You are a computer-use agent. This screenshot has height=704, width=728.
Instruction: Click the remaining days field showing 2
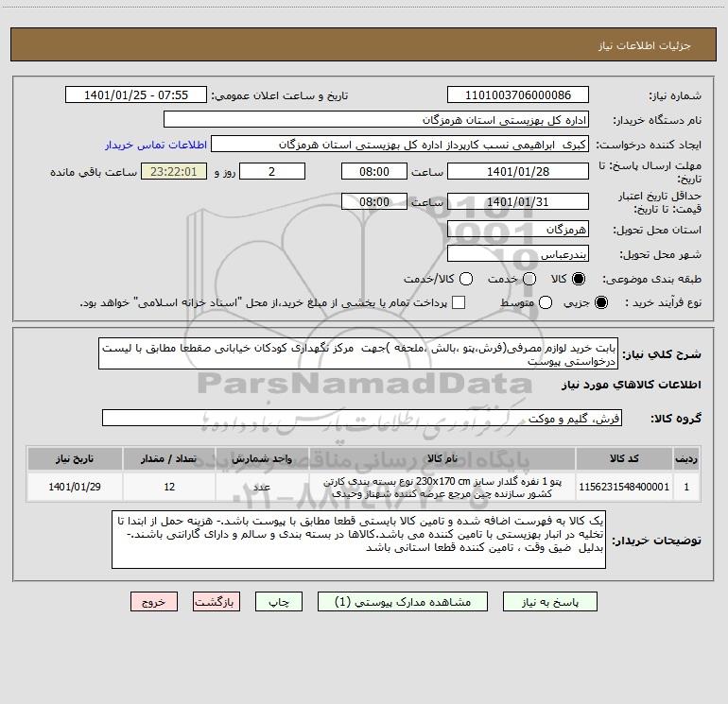tap(272, 171)
